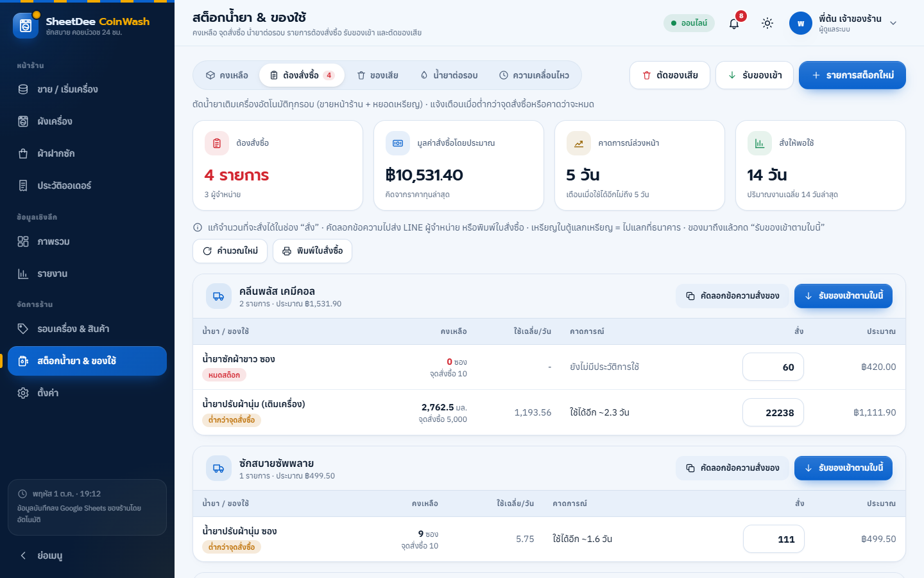The height and width of the screenshot is (578, 924).
Task: Open ขาย / เริ่มเครื่อง in sidebar
Action: pyautogui.click(x=87, y=89)
